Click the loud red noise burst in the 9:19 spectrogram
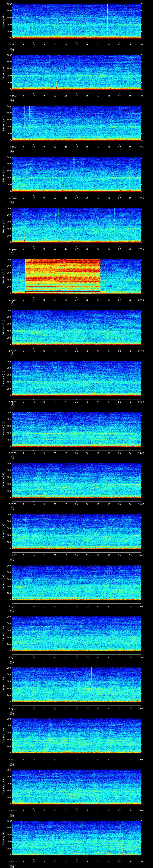The image size is (153, 868). [x=63, y=276]
